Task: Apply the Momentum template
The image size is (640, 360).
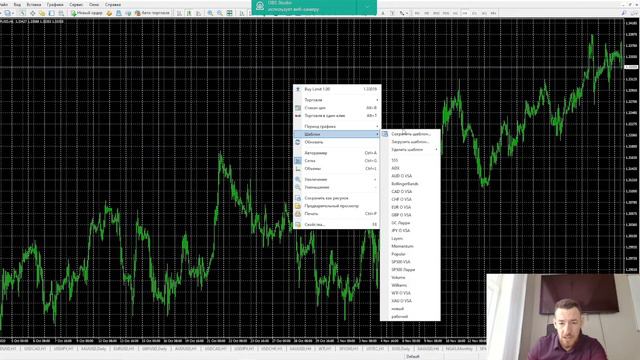Action: click(x=410, y=246)
